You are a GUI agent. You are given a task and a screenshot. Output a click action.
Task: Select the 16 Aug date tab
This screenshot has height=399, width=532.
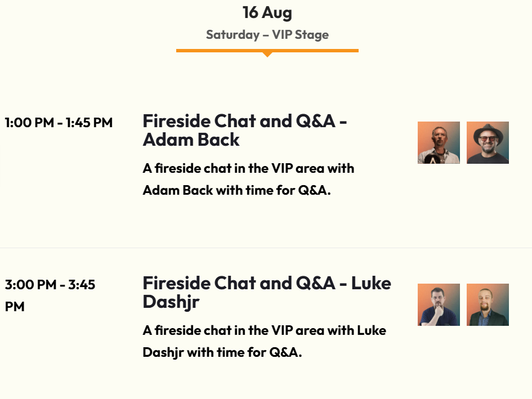click(x=267, y=12)
